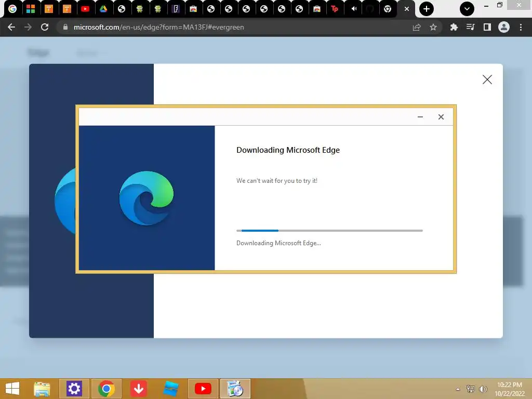Open the network tray icon
532x399 pixels.
point(471,389)
